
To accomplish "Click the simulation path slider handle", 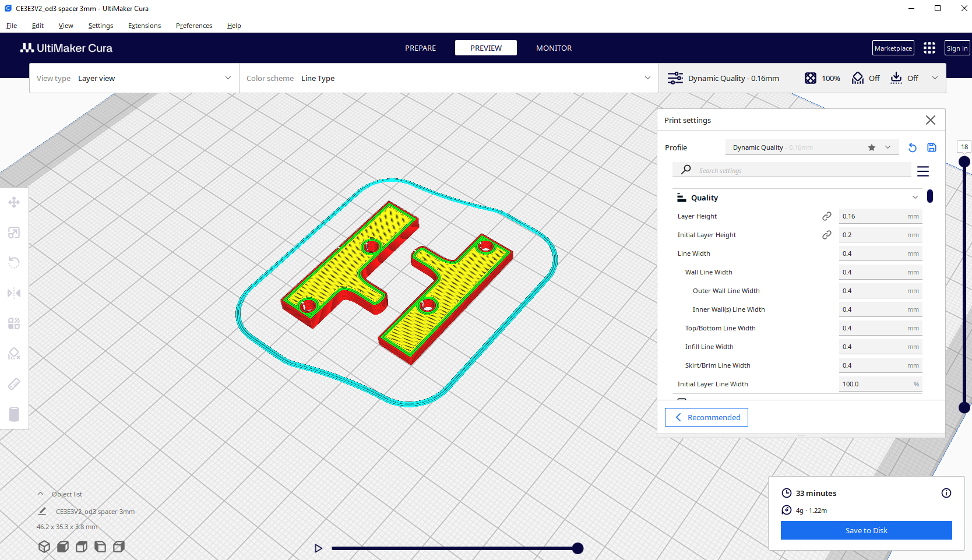I will click(x=577, y=548).
